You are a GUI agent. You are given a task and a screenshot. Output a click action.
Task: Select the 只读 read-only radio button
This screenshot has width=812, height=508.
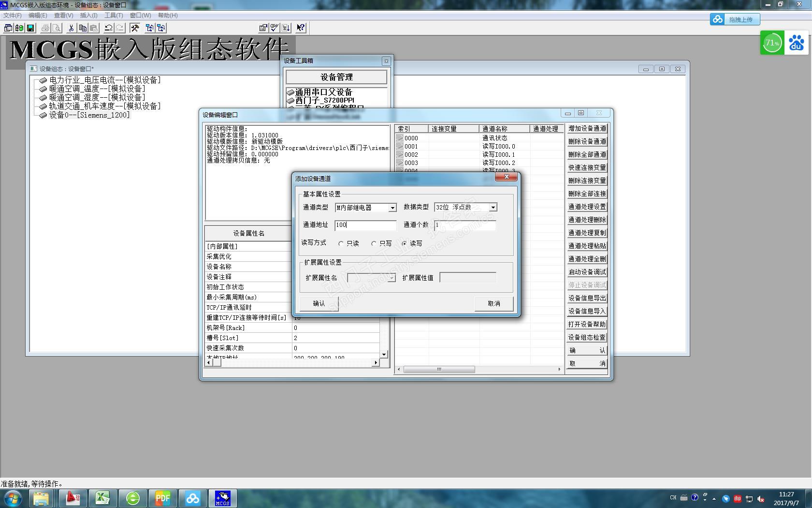341,243
